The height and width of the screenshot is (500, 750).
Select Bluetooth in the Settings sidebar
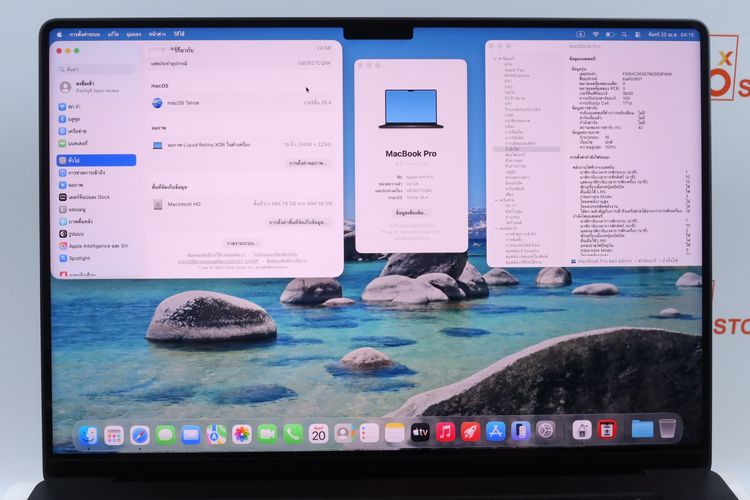pos(96,119)
